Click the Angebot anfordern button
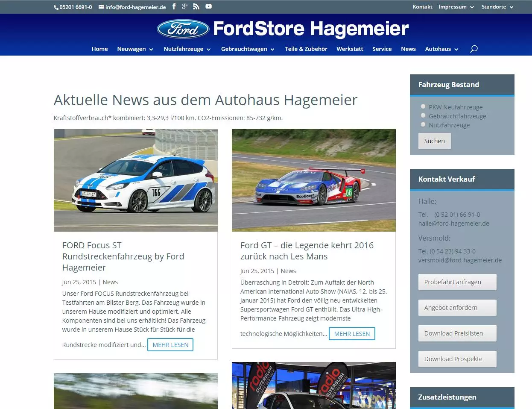 pyautogui.click(x=457, y=308)
